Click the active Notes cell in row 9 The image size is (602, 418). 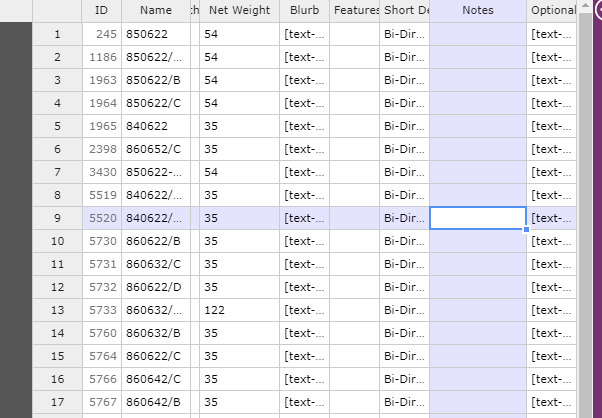coord(478,218)
